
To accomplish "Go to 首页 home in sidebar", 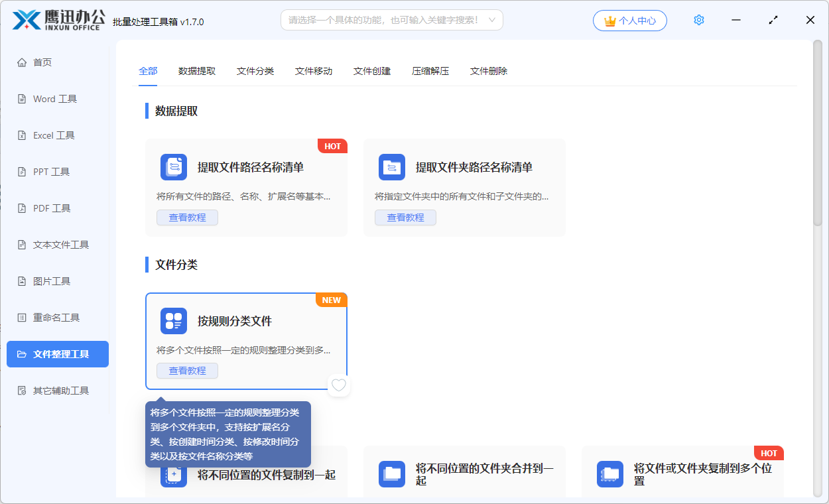I will (x=42, y=62).
